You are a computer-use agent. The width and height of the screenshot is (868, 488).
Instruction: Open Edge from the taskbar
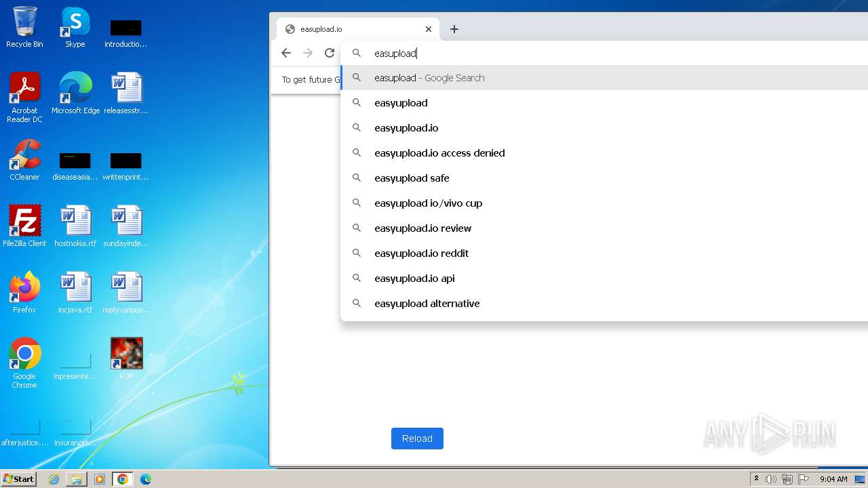click(x=146, y=479)
